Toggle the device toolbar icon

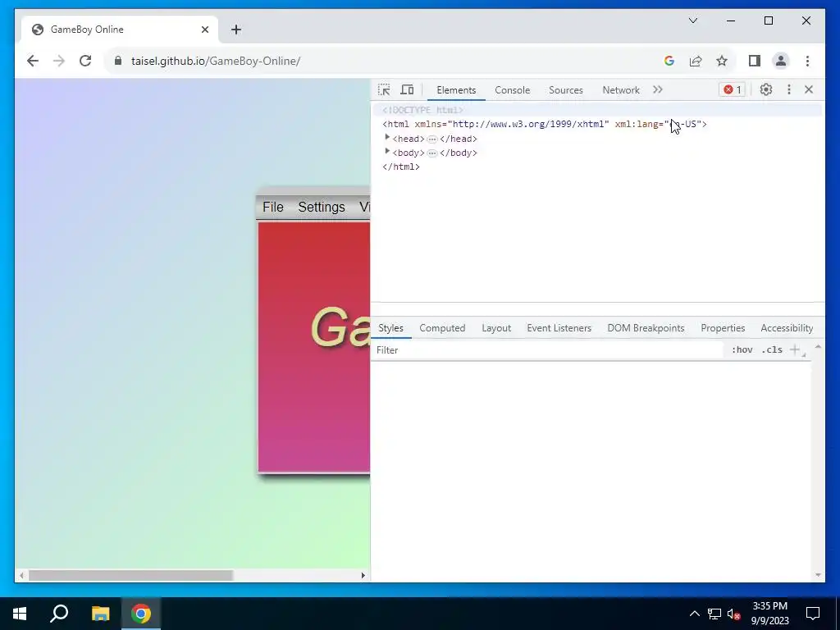(407, 89)
